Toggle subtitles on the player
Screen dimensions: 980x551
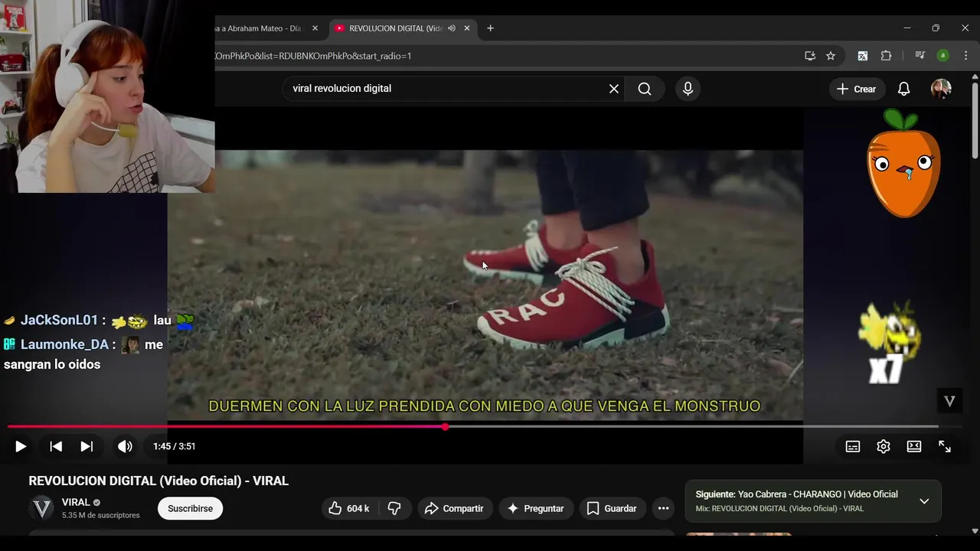(853, 446)
